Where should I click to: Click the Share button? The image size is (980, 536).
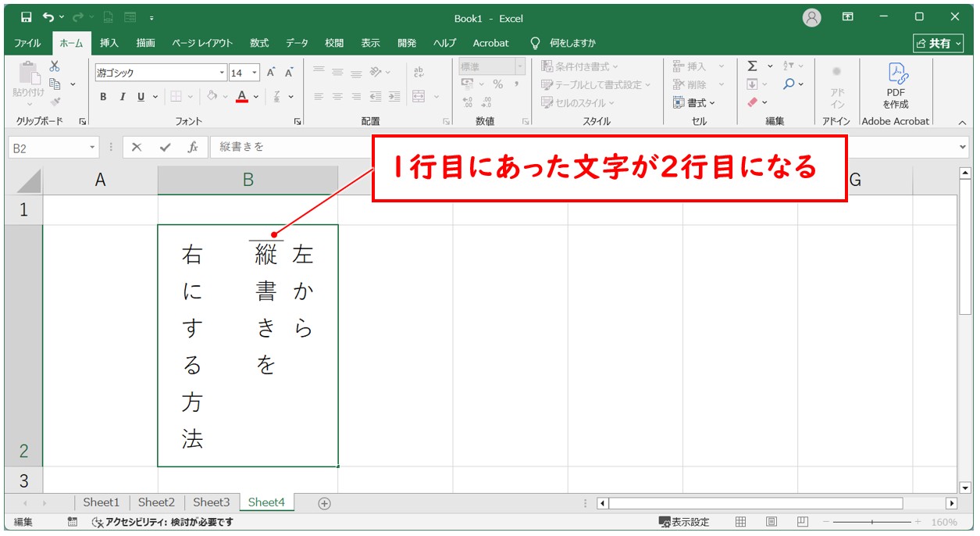tap(938, 43)
